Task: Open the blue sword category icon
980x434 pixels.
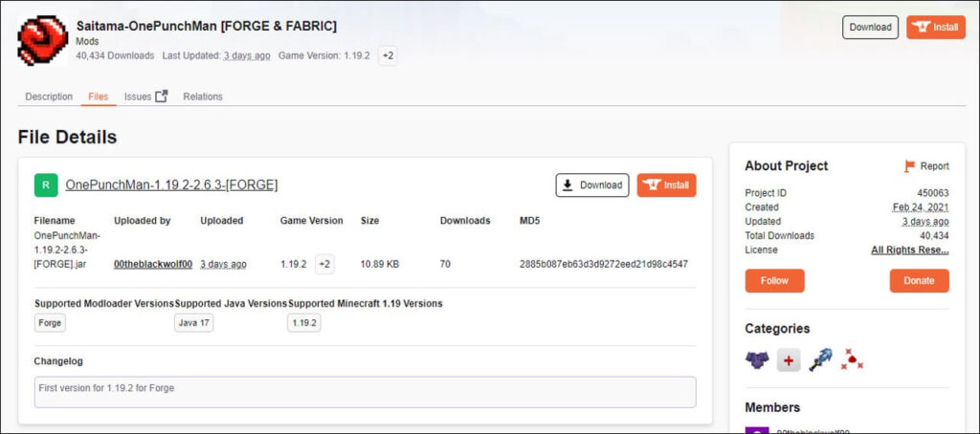Action: click(820, 359)
